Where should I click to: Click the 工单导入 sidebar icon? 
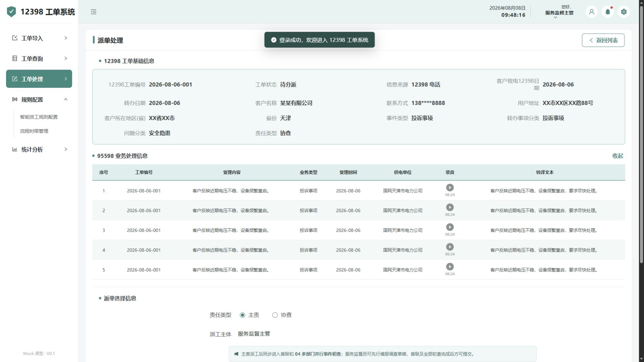point(15,38)
